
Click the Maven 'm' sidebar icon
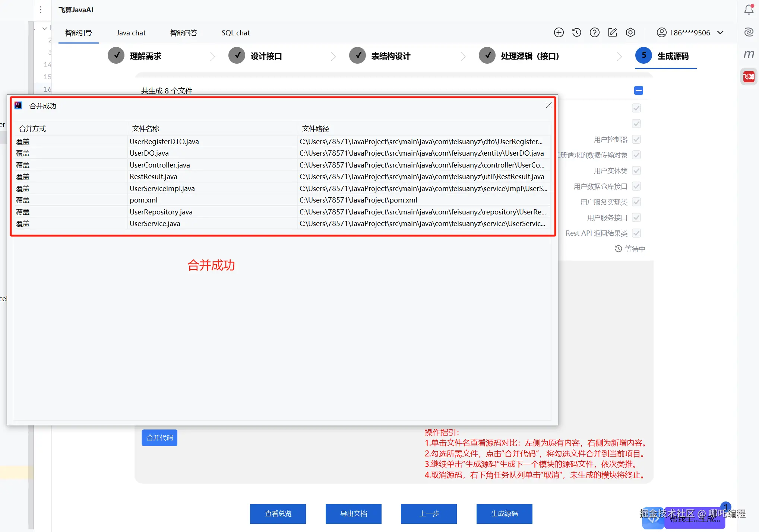[x=749, y=54]
